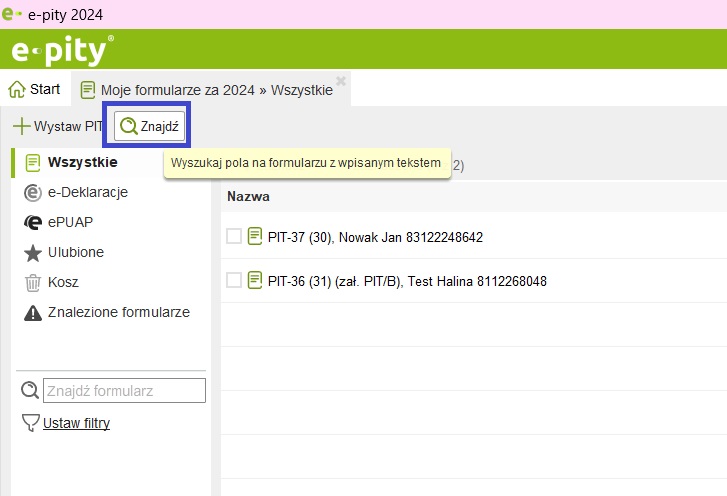Screen dimensions: 727x496
Task: Click Wystaw PIT plus button
Action: (57, 127)
